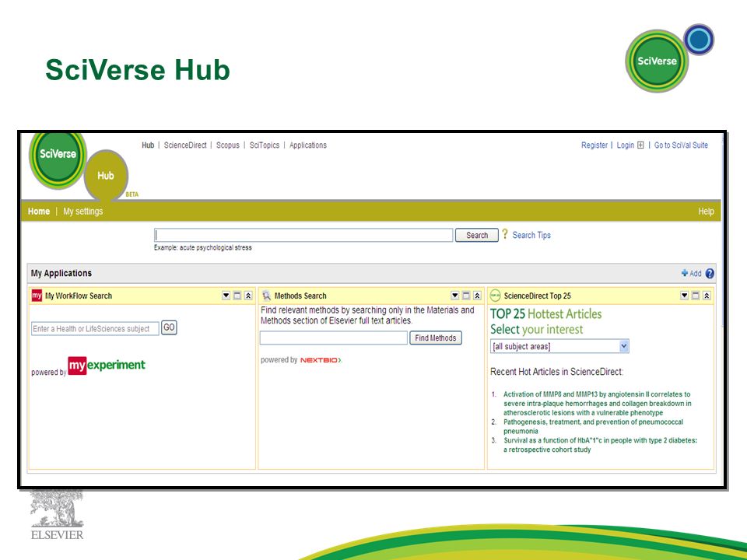Click the My Applications header text

pyautogui.click(x=61, y=273)
